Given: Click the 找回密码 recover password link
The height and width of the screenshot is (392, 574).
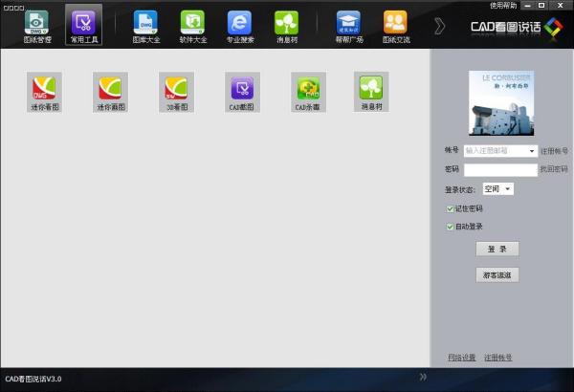Looking at the screenshot, I should click(x=554, y=169).
